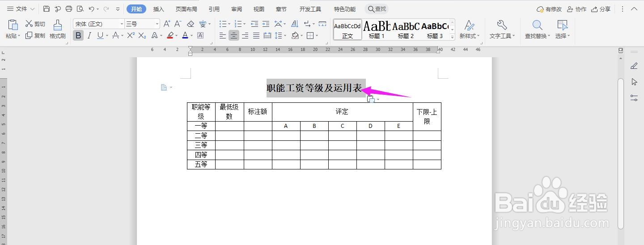Expand the styles gallery more arrow

pos(452,37)
